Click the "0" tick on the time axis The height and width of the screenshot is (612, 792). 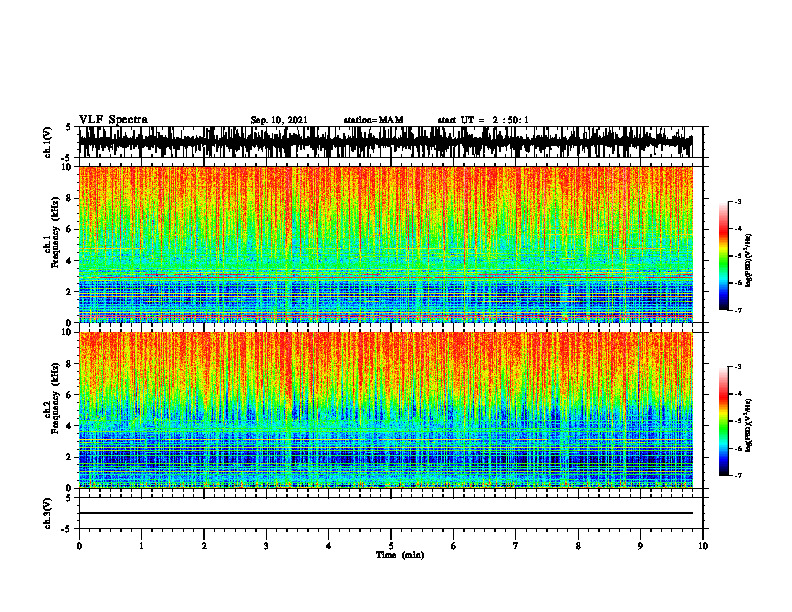79,546
